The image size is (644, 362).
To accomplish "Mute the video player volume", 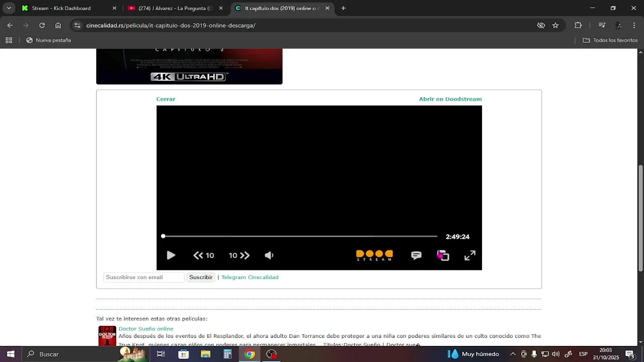I will [x=269, y=255].
